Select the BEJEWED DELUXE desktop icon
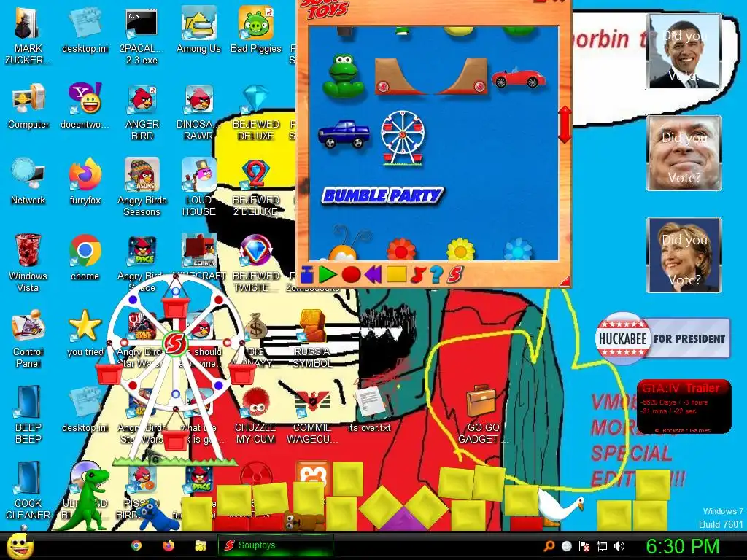 [256, 112]
